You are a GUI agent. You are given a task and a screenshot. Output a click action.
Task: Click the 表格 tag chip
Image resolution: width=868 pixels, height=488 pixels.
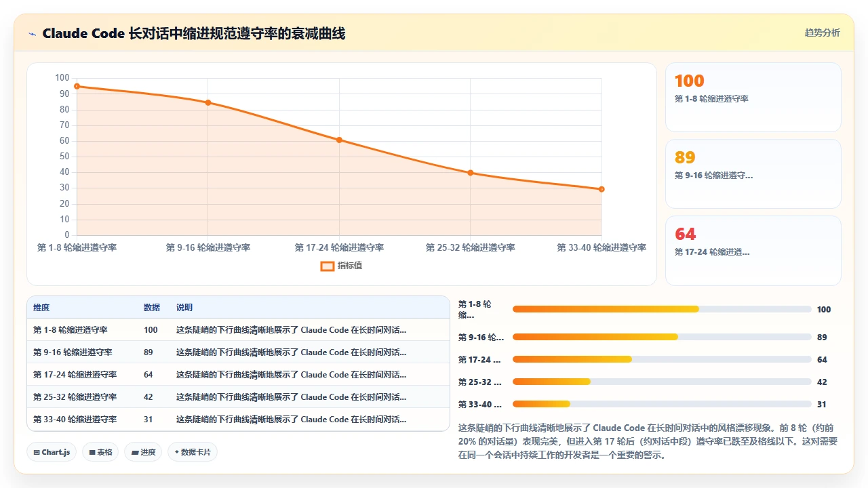click(100, 452)
